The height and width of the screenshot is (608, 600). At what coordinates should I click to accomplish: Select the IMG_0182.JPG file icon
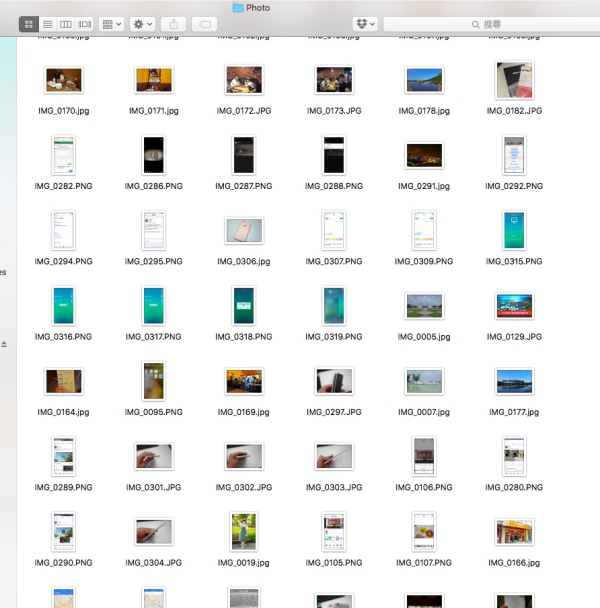tap(514, 80)
